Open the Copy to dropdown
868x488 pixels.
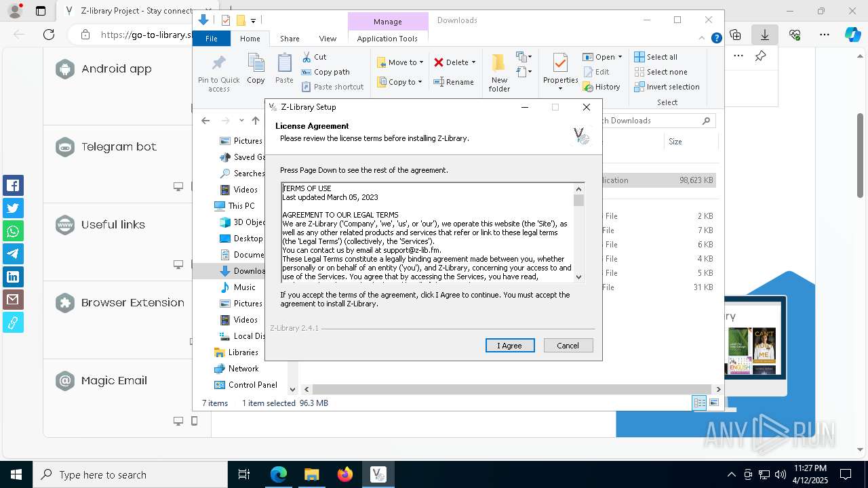coord(400,82)
